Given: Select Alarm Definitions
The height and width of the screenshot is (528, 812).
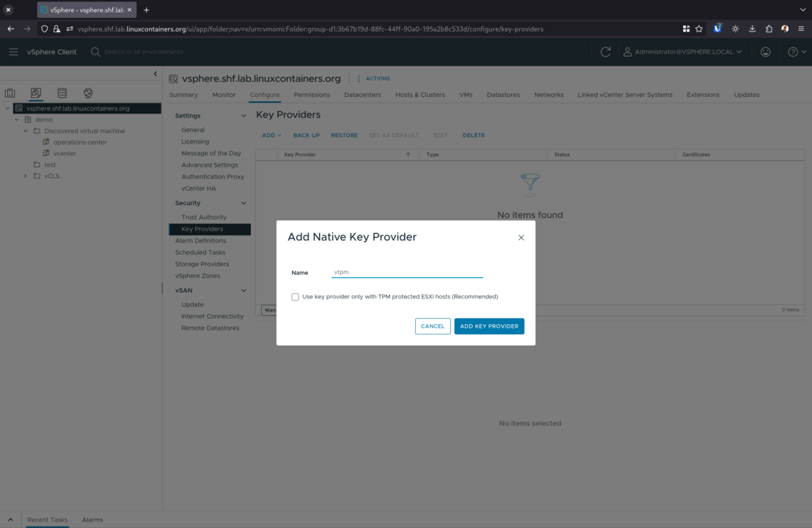Looking at the screenshot, I should point(200,241).
